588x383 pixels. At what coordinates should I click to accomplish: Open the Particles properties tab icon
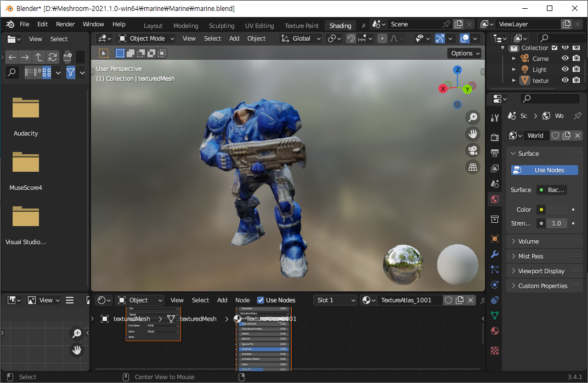495,269
